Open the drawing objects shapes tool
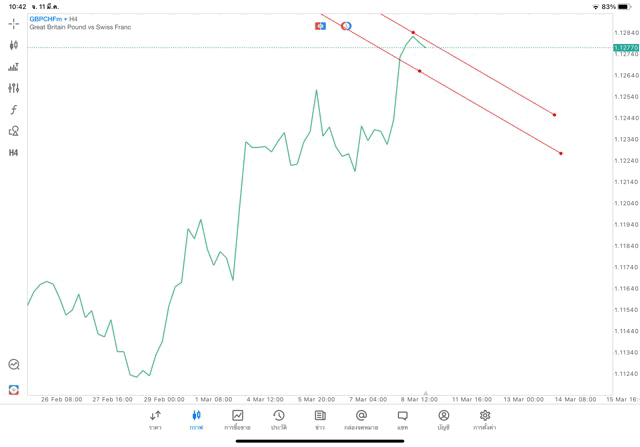The height and width of the screenshot is (447, 640). coord(14,131)
